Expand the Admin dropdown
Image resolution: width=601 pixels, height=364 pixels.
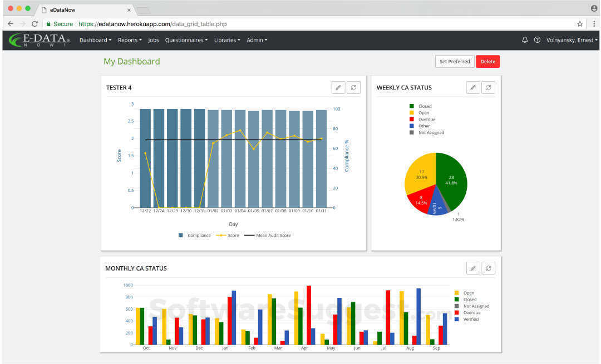257,39
